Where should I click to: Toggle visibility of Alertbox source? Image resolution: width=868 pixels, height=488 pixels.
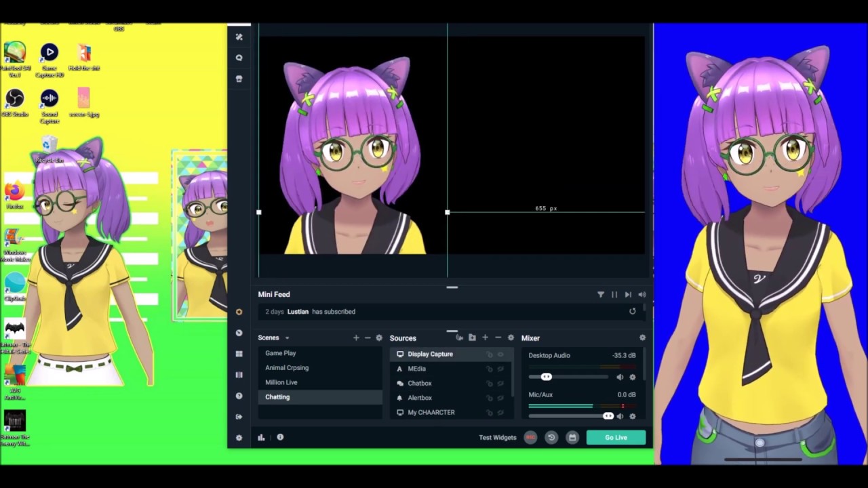point(500,398)
